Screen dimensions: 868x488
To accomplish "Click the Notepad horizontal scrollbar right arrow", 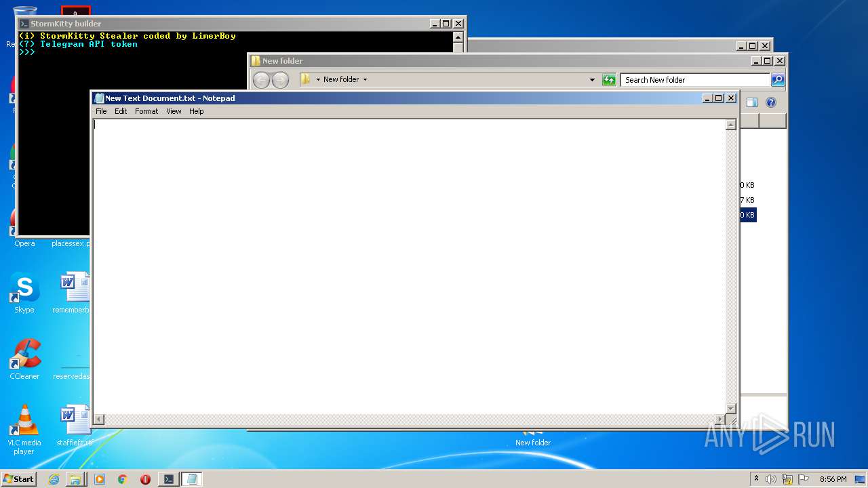I will click(720, 420).
